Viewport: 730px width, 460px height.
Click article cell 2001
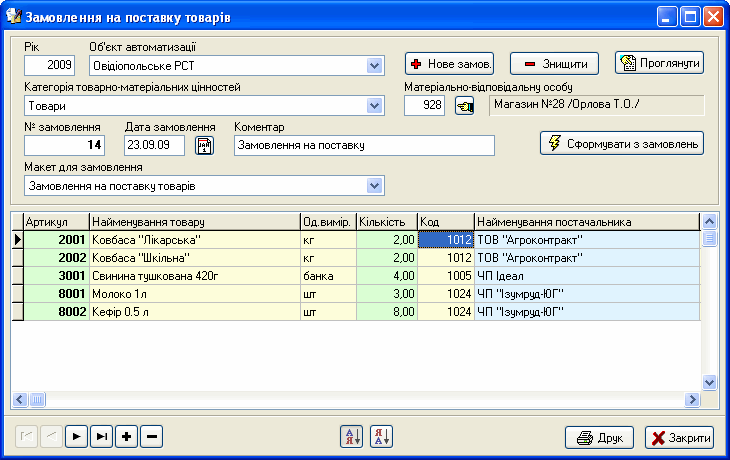[x=56, y=240]
